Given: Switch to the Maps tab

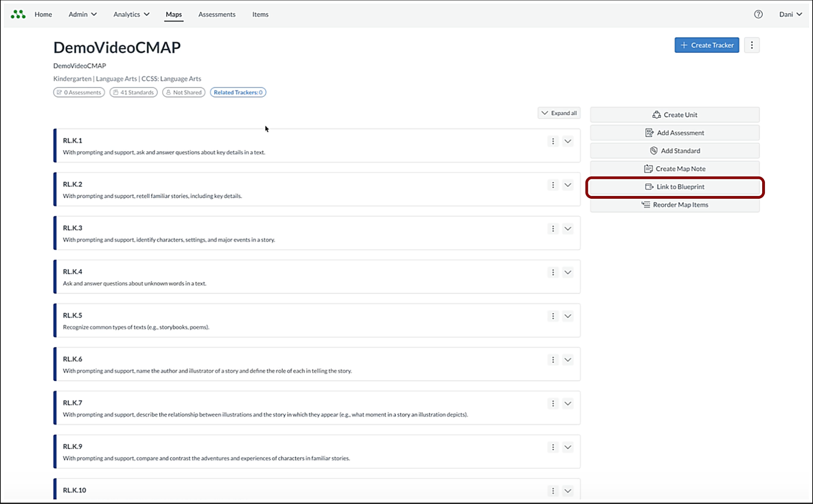Looking at the screenshot, I should (174, 14).
